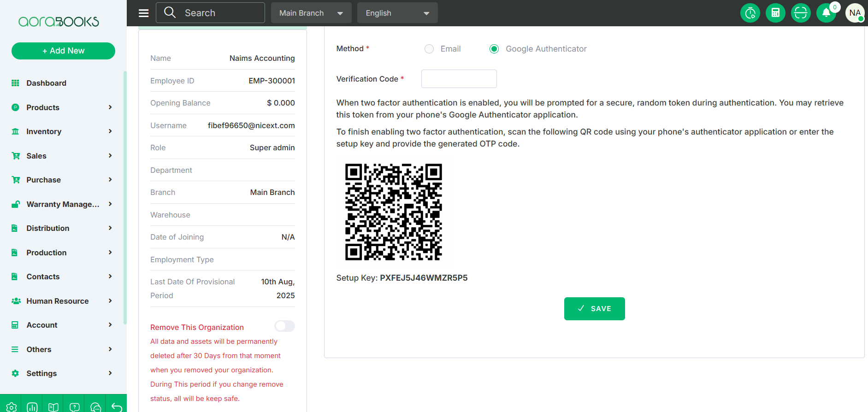Open the Main Branch dropdown
The width and height of the screenshot is (868, 412).
311,13
